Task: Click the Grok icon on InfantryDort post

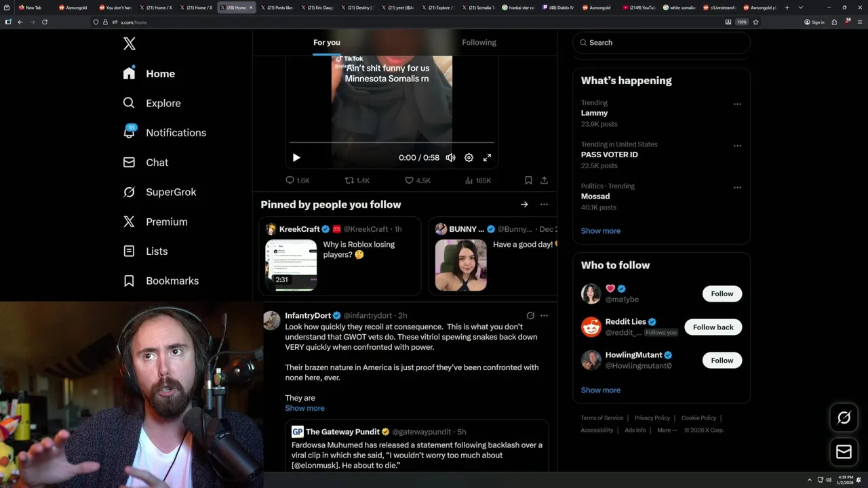Action: [x=530, y=316]
